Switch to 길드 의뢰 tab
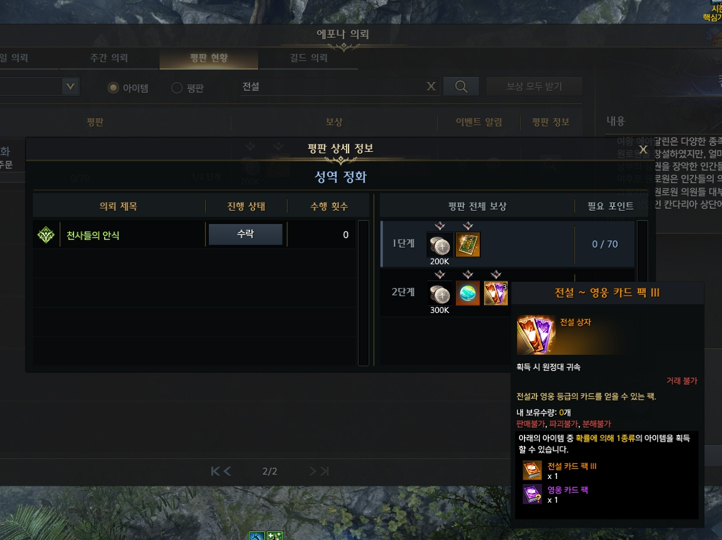Screen dimensions: 722x540 (x=309, y=58)
